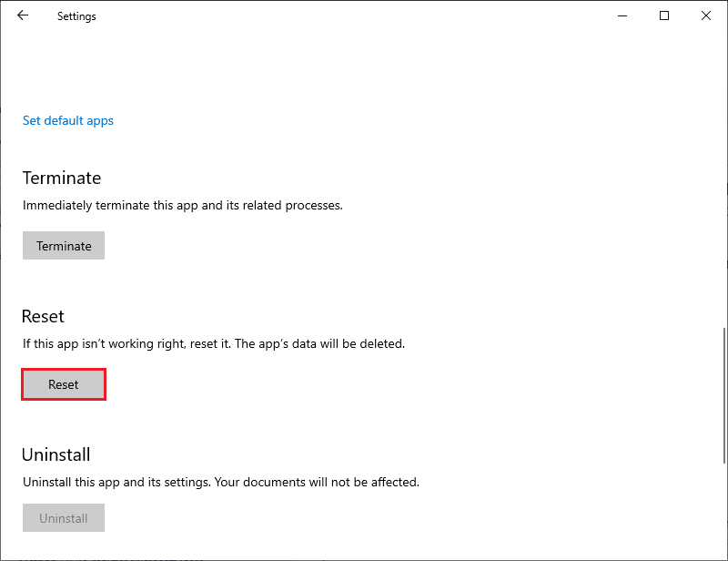The image size is (728, 561).
Task: Click the Terminate button
Action: coord(64,245)
